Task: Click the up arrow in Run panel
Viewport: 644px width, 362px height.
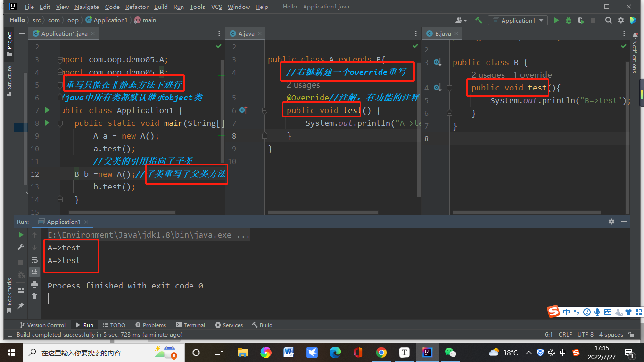Action: point(34,235)
